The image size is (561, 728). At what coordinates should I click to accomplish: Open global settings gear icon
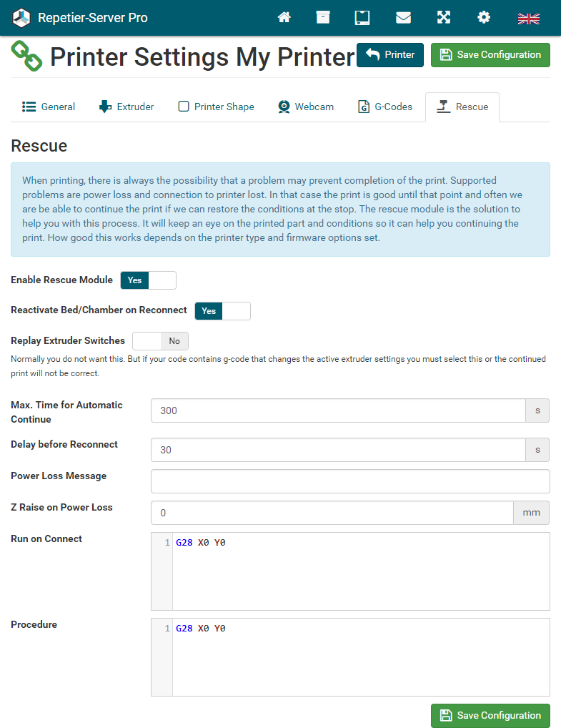click(484, 18)
